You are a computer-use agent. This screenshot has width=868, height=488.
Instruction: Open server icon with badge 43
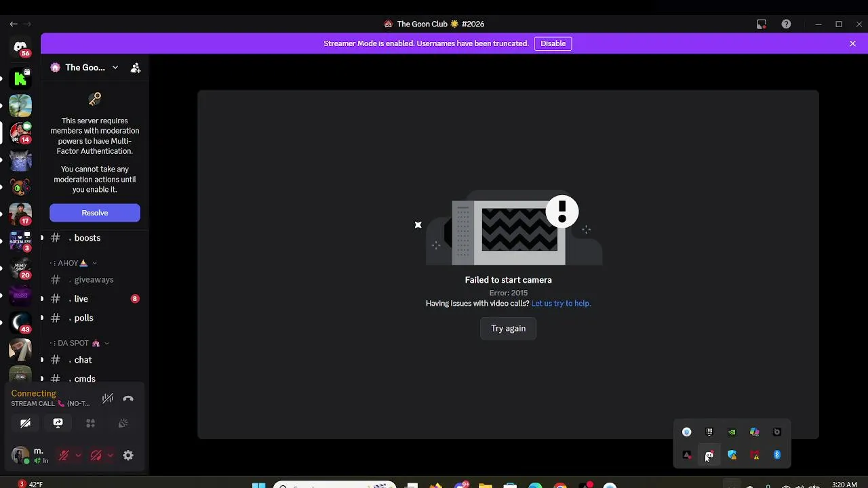[20, 322]
